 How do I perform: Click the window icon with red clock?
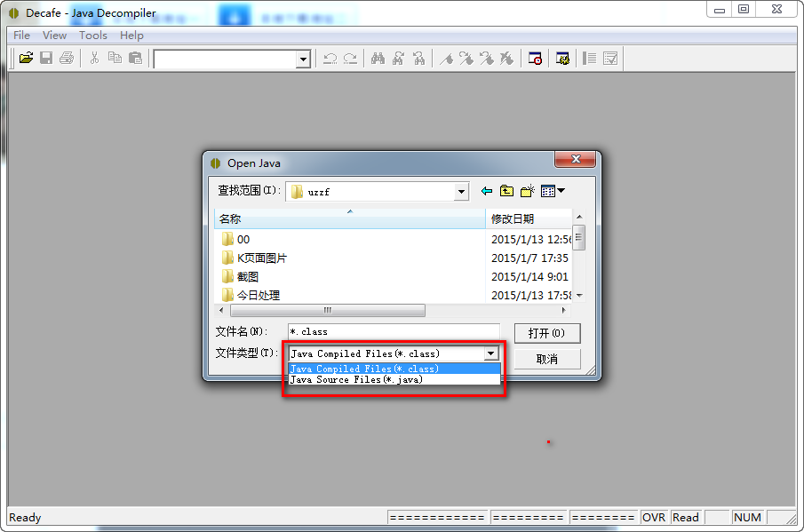535,59
